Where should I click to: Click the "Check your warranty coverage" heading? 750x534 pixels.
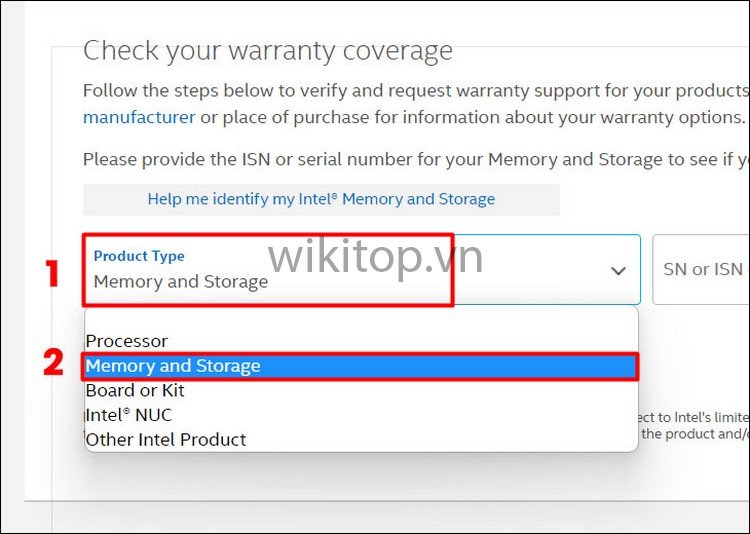268,51
